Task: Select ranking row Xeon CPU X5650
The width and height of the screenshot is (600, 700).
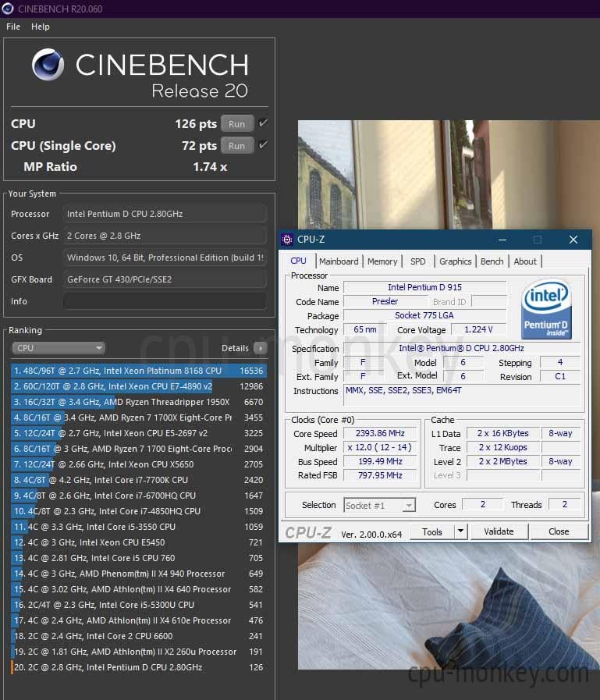Action: pos(139,464)
